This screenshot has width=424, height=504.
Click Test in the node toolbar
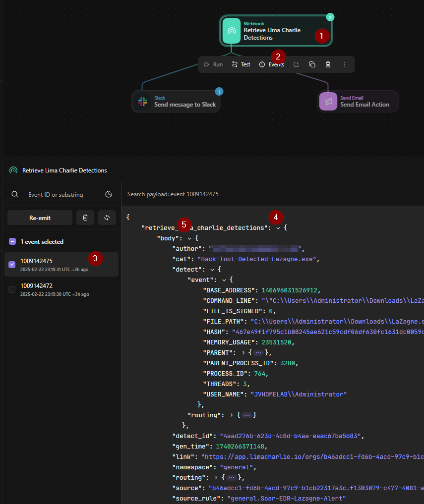pos(241,64)
